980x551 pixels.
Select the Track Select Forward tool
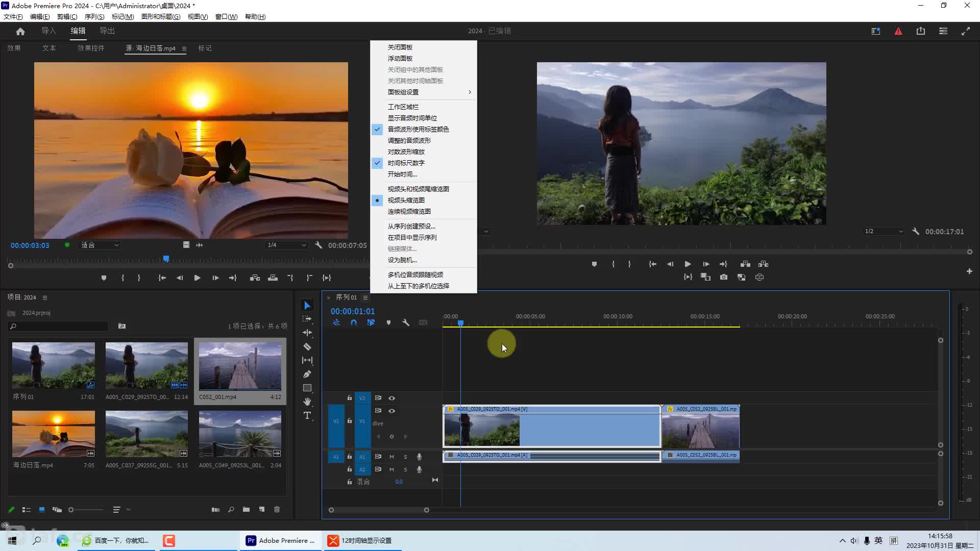pos(307,319)
